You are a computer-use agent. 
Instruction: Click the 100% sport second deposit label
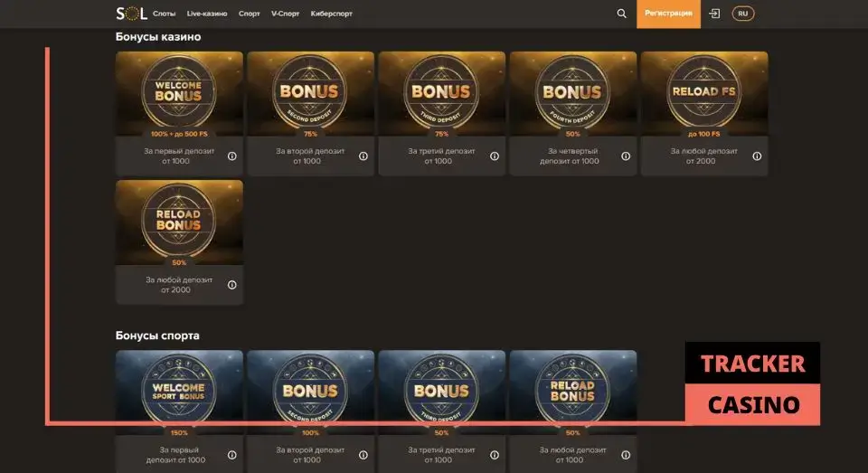[310, 432]
